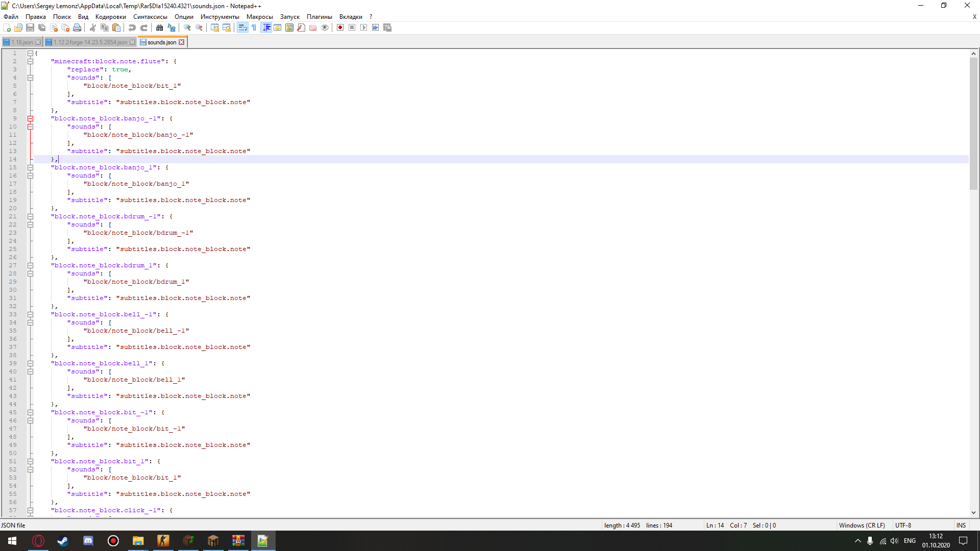The height and width of the screenshot is (551, 980).
Task: Toggle show all characters
Action: click(253, 28)
